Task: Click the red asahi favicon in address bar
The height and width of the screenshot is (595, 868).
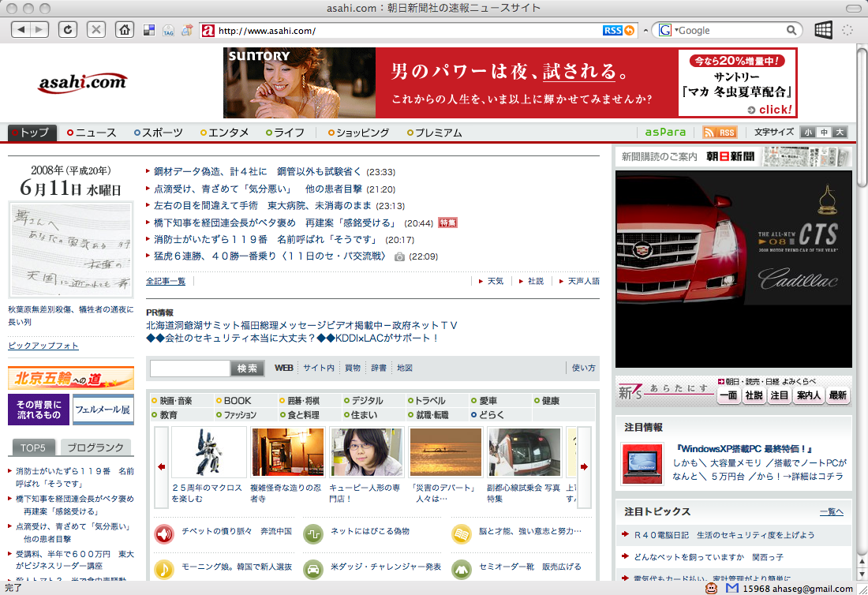Action: click(x=208, y=31)
